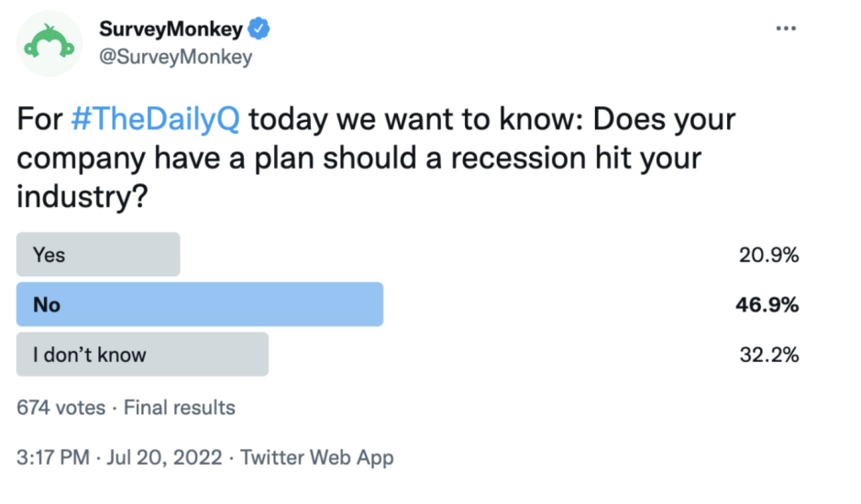Click the 674 votes count

pos(61,408)
